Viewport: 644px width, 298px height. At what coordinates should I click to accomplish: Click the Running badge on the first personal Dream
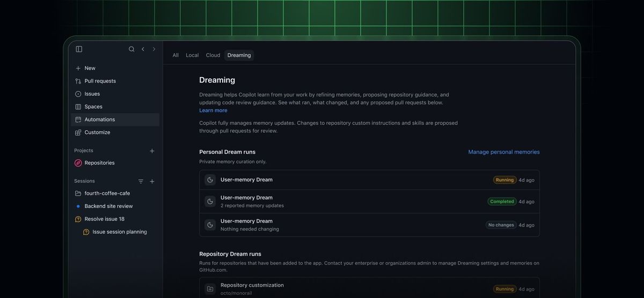[x=504, y=180]
